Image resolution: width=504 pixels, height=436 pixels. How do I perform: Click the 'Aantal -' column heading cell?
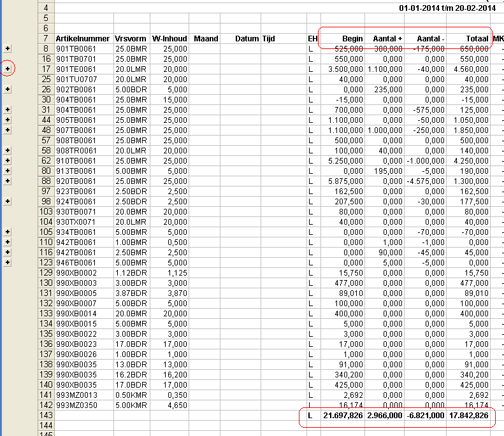pos(425,39)
